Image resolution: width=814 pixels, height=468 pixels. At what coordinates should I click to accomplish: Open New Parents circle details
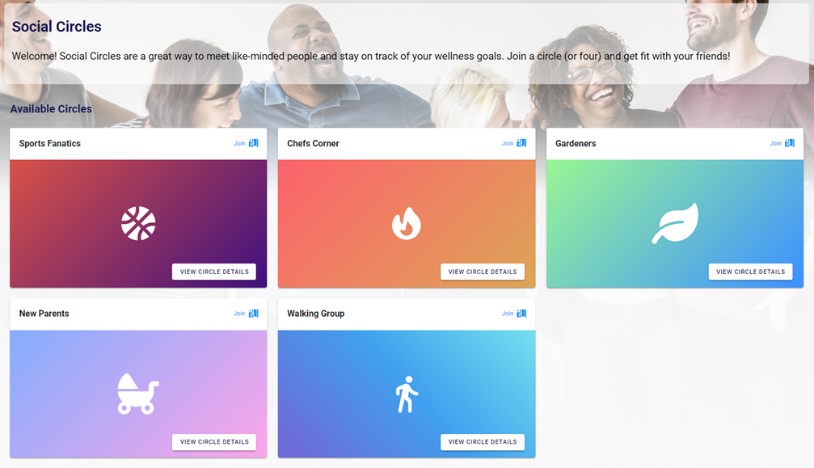214,442
